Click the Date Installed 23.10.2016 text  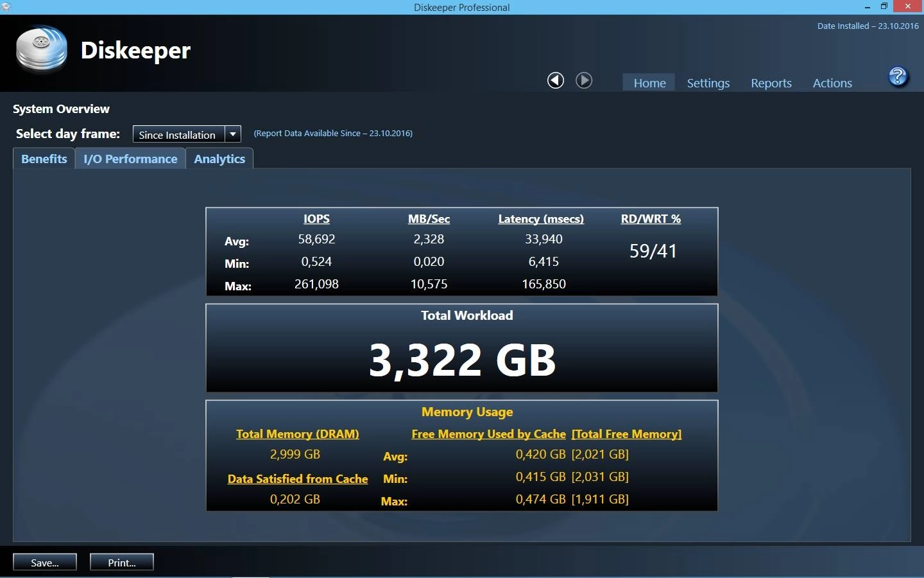pos(868,26)
